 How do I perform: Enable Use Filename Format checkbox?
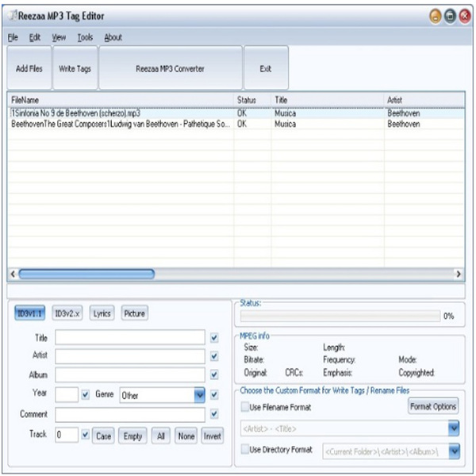(x=244, y=407)
